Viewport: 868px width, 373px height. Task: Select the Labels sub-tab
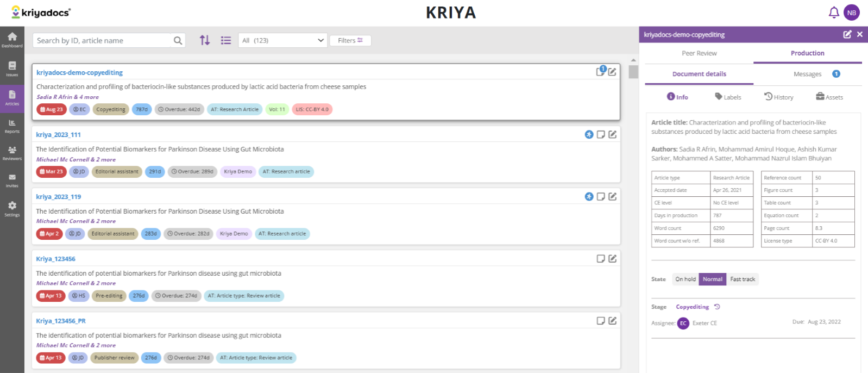728,97
